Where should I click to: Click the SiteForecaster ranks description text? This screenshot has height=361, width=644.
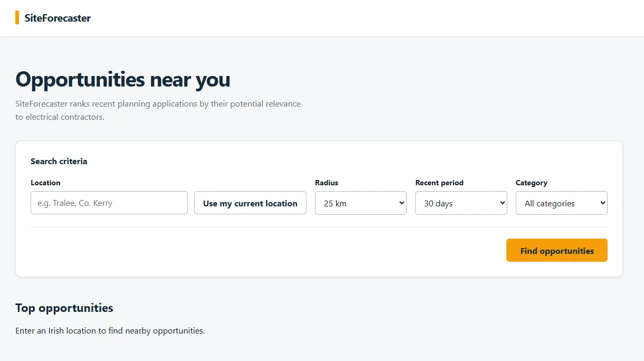(x=158, y=110)
